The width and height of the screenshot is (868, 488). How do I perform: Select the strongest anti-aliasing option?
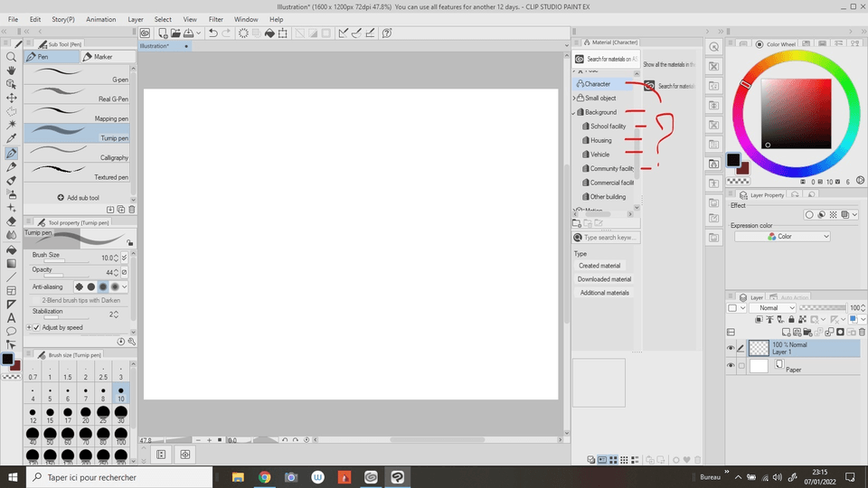115,286
